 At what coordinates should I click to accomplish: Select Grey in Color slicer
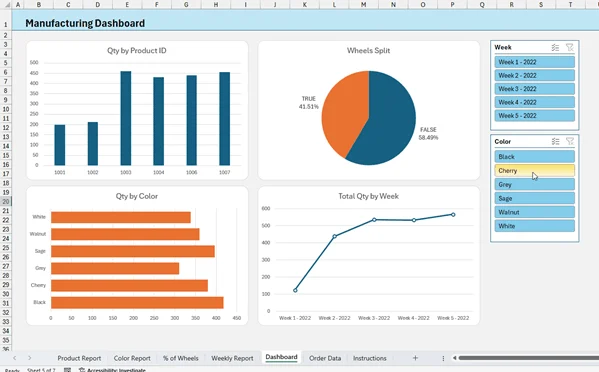[534, 184]
